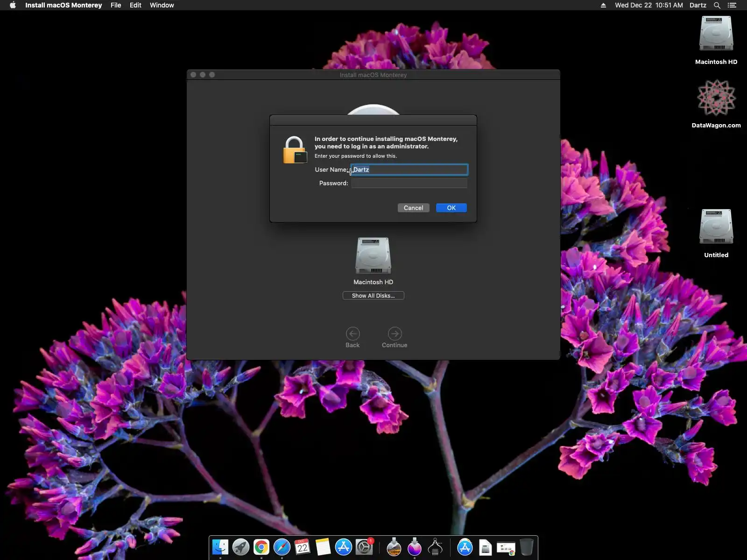Click the eject icon in the menu bar
Image resolution: width=747 pixels, height=560 pixels.
click(603, 5)
